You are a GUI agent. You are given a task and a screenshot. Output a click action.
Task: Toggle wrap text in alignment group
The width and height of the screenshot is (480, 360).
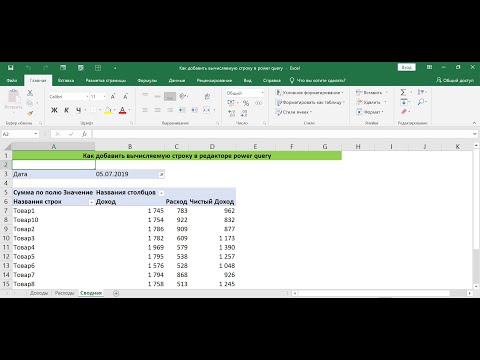(207, 96)
